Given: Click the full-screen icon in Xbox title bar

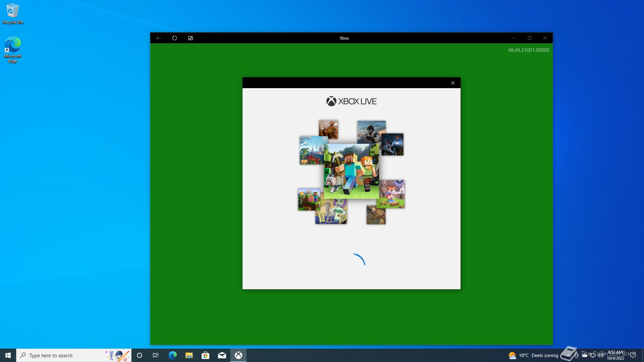Looking at the screenshot, I should pos(191,38).
